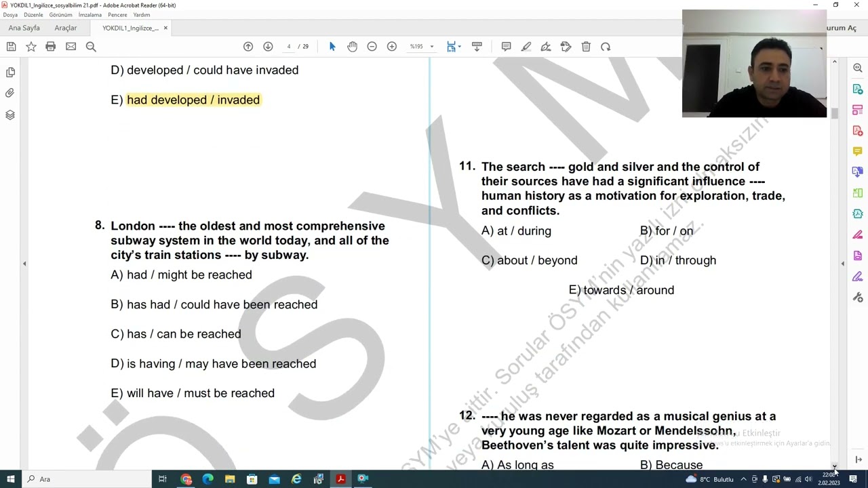The width and height of the screenshot is (868, 488).
Task: Click option A) had / might be reached
Action: [x=181, y=274]
